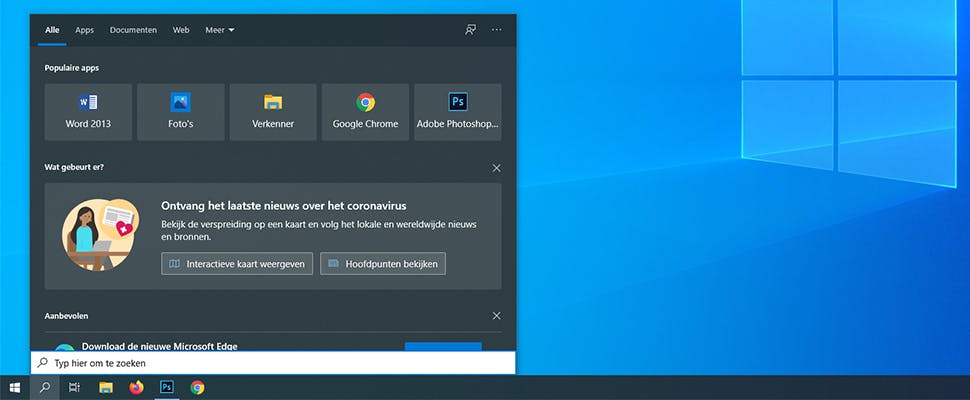This screenshot has height=400, width=970.
Task: Switch to the Apps tab
Action: 85,30
